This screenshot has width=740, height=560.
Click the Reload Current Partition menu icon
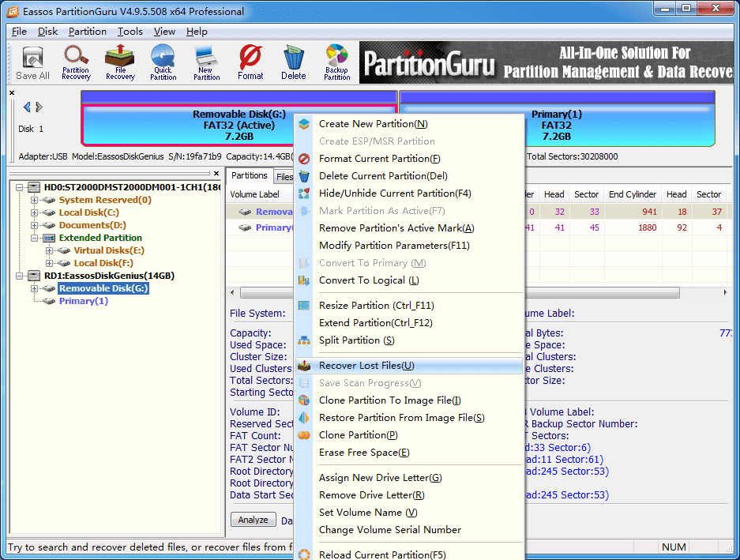click(x=304, y=554)
